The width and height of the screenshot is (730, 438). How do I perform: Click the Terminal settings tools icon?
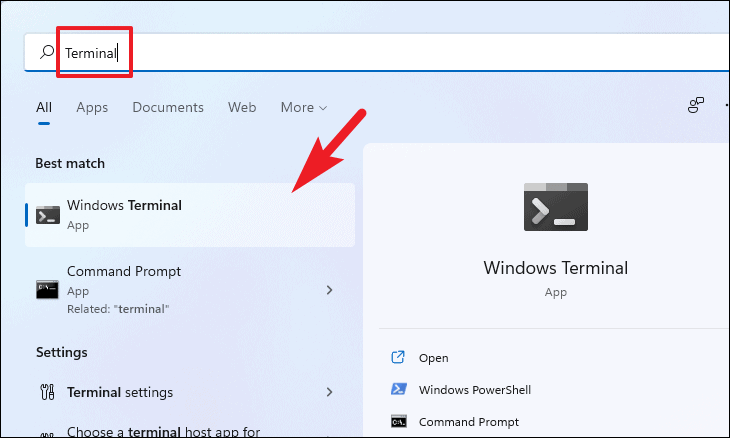coord(47,392)
